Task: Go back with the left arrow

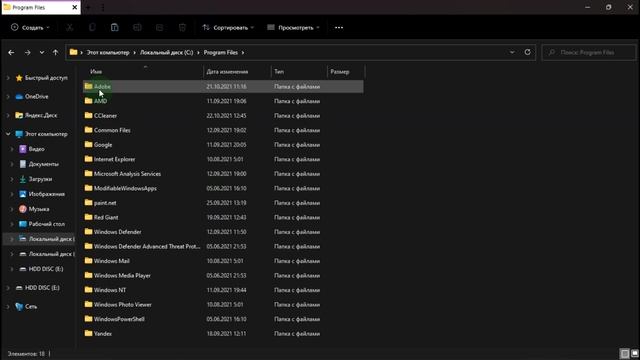Action: [11, 52]
